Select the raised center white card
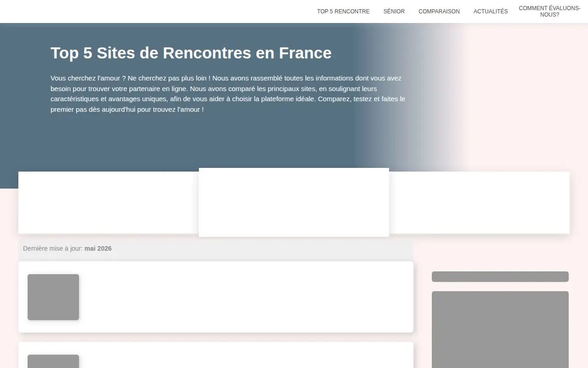This screenshot has width=588, height=368. coord(294,202)
